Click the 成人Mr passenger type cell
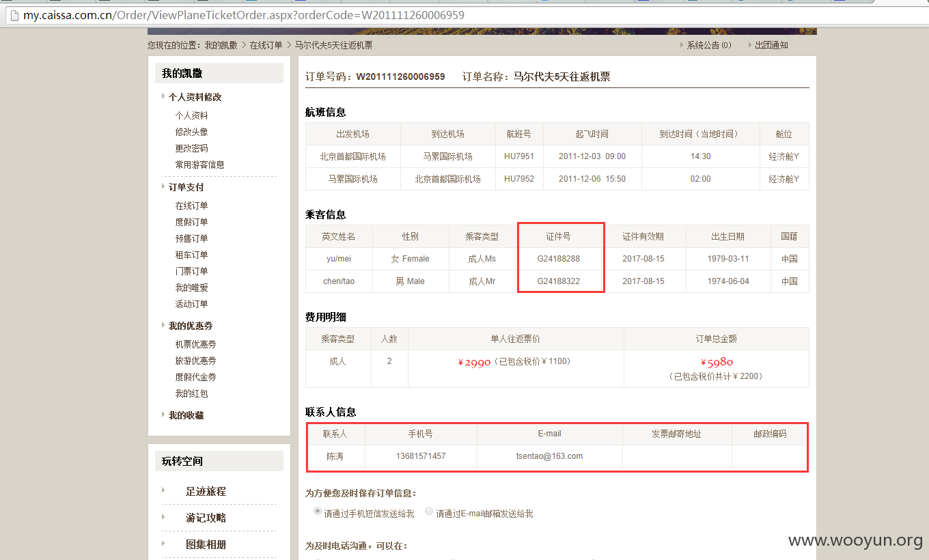Viewport: 929px width, 560px height. point(482,281)
